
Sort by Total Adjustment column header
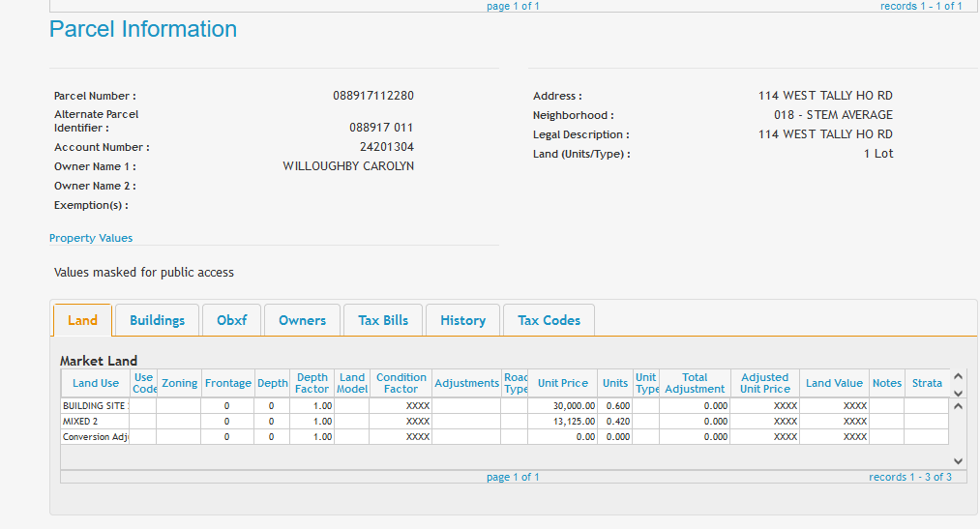[x=695, y=384]
